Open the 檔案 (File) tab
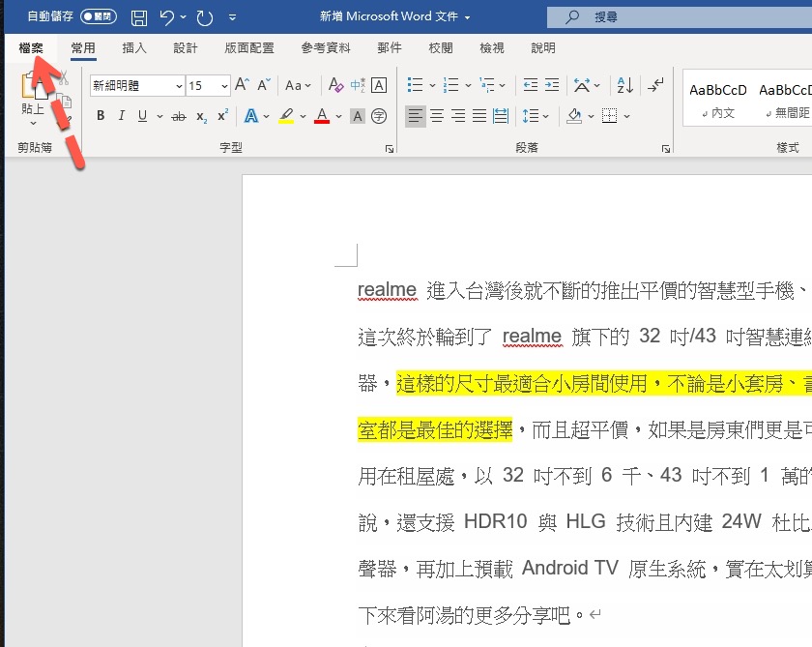 click(x=30, y=47)
